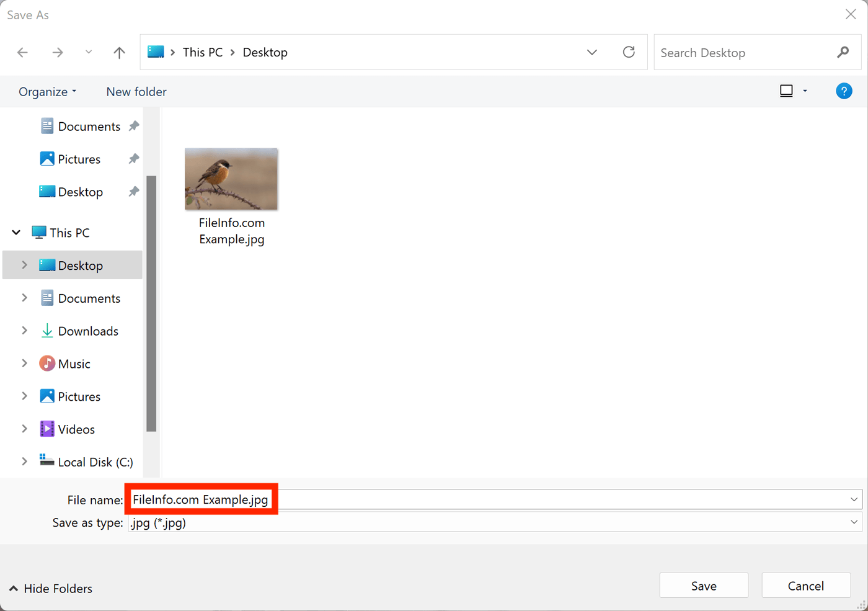Click Hide Folders at the bottom
Viewport: 868px width, 611px height.
click(x=50, y=588)
